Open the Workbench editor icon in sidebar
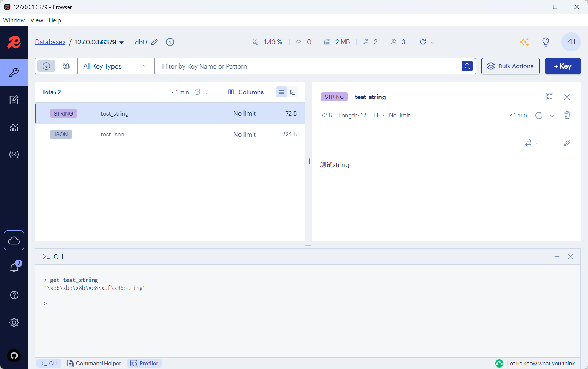 (14, 100)
